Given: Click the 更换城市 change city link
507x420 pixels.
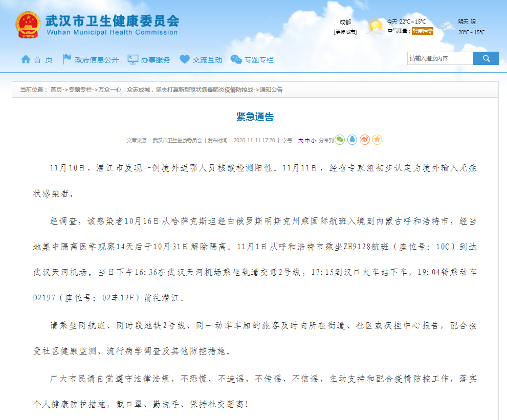Looking at the screenshot, I should point(344,32).
